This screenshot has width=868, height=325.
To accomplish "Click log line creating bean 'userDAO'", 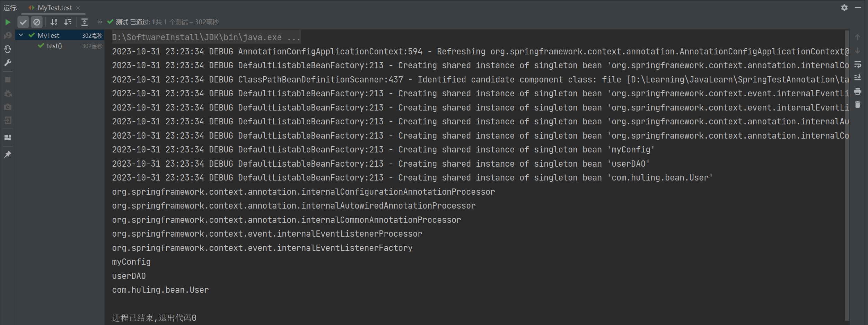I will coord(381,164).
